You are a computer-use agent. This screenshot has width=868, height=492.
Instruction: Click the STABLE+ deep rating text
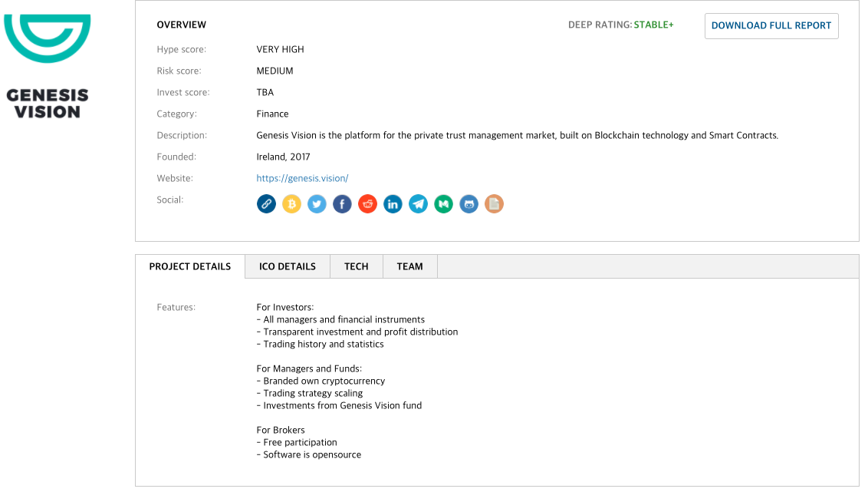653,25
